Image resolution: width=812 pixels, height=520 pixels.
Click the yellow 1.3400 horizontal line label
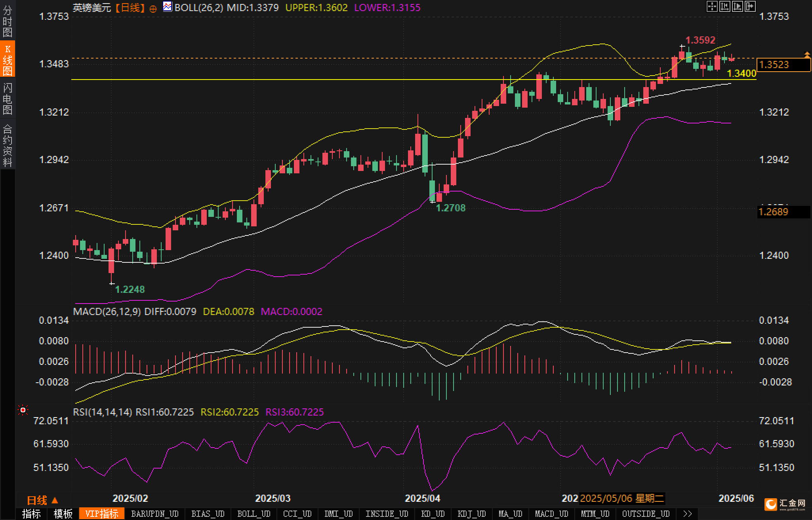tap(742, 73)
